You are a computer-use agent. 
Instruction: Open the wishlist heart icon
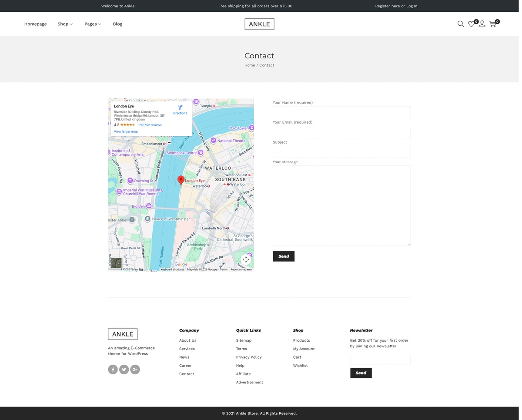point(471,24)
